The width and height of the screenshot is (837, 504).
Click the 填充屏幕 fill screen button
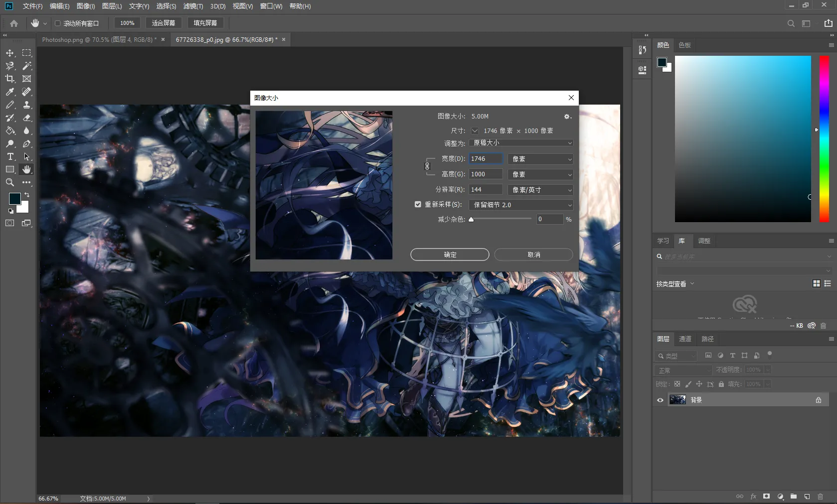click(x=205, y=23)
